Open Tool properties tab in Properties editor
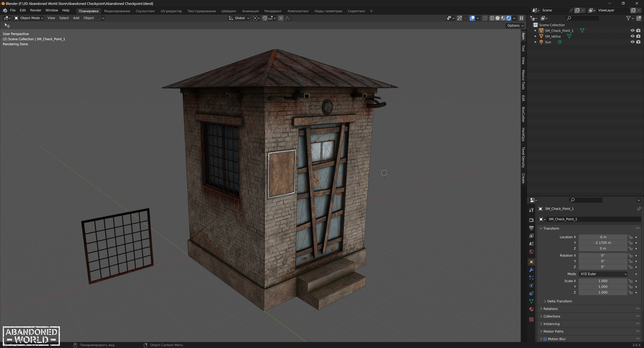The height and width of the screenshot is (348, 644). point(531,210)
